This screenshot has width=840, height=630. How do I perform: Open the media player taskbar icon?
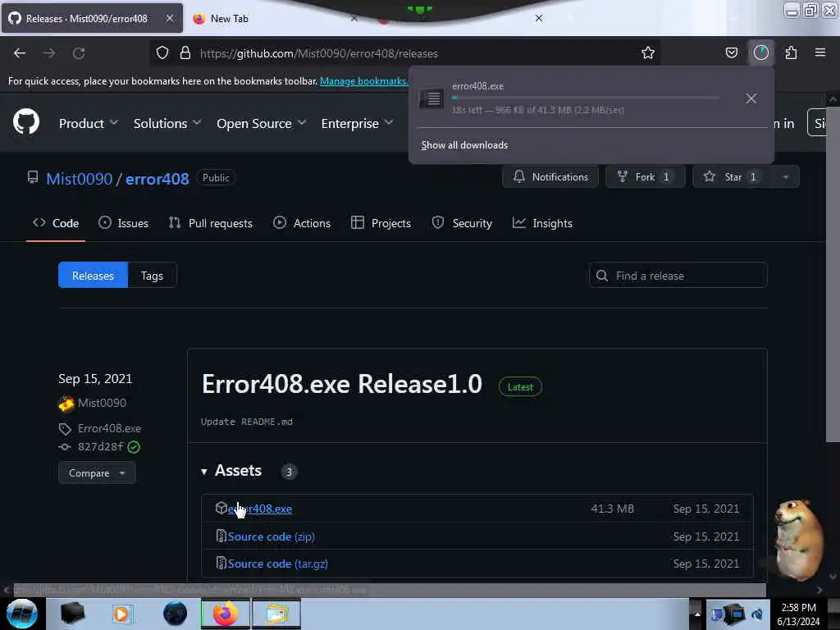click(121, 614)
